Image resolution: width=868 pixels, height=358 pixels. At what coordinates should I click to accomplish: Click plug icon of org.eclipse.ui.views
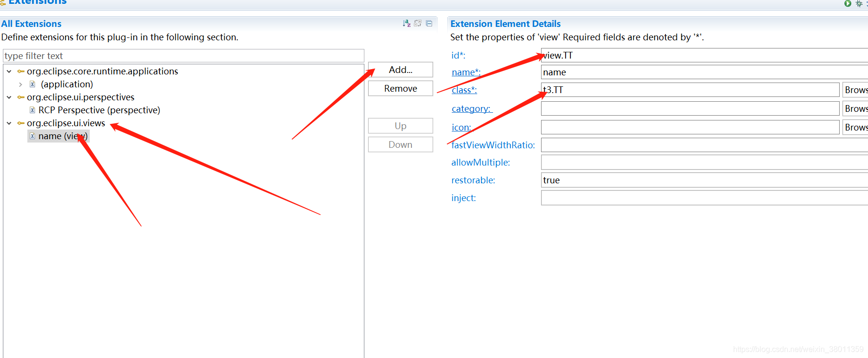click(x=21, y=123)
